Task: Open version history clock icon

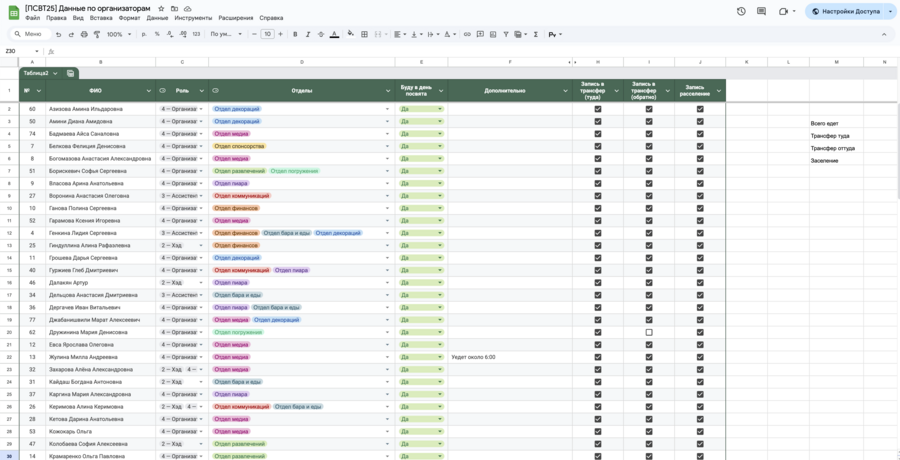Action: [741, 12]
